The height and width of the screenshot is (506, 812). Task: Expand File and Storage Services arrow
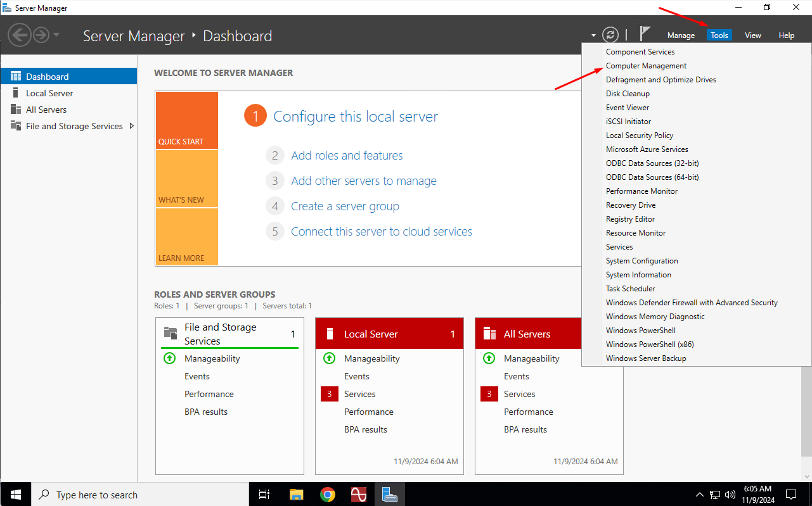pos(132,126)
